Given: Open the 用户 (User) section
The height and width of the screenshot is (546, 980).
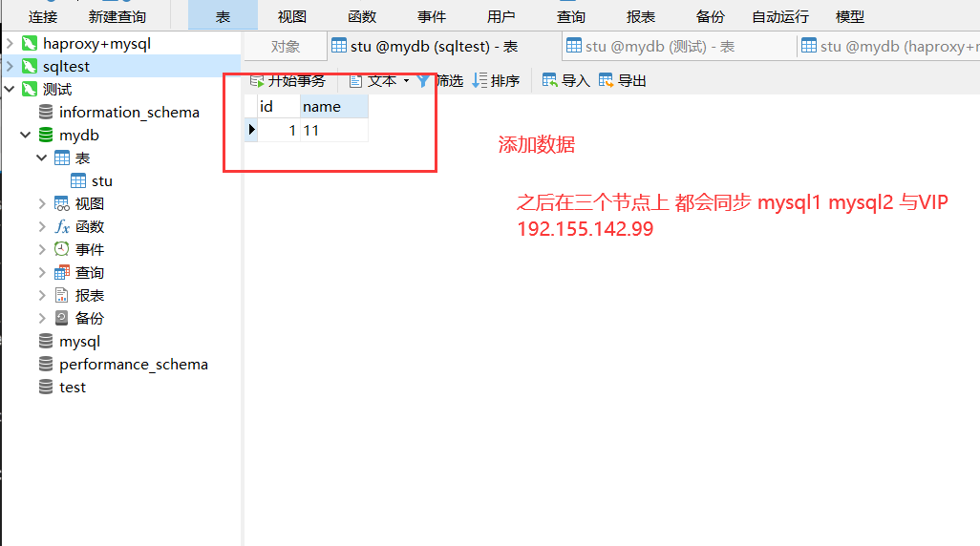Looking at the screenshot, I should 501,17.
